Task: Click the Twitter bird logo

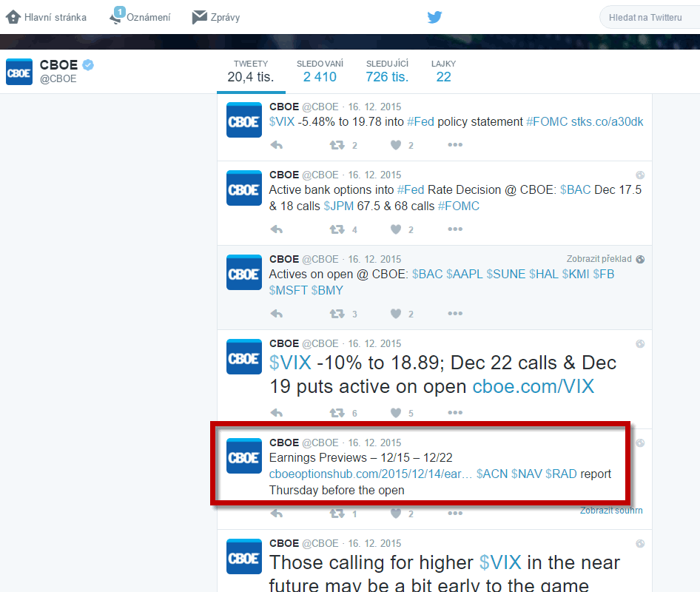Action: (x=434, y=18)
